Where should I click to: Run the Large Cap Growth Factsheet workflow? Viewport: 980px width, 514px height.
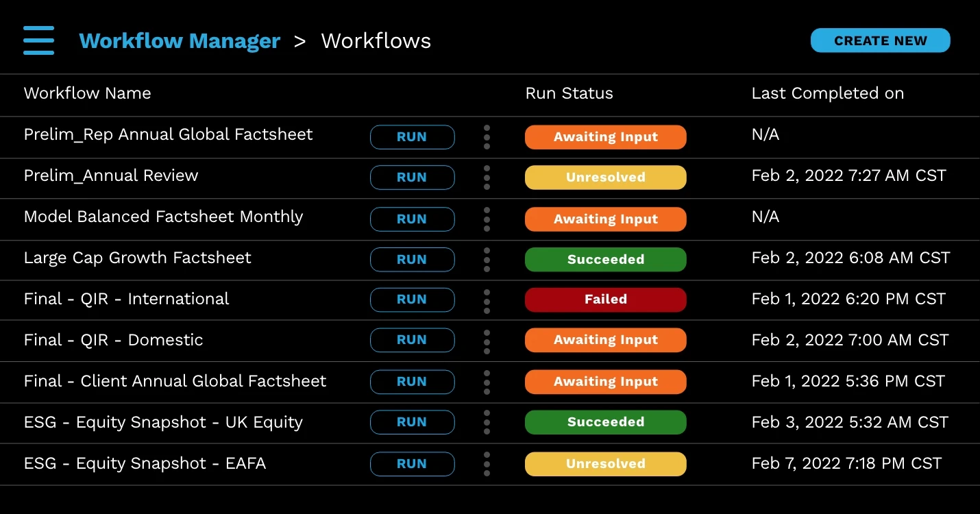coord(412,260)
